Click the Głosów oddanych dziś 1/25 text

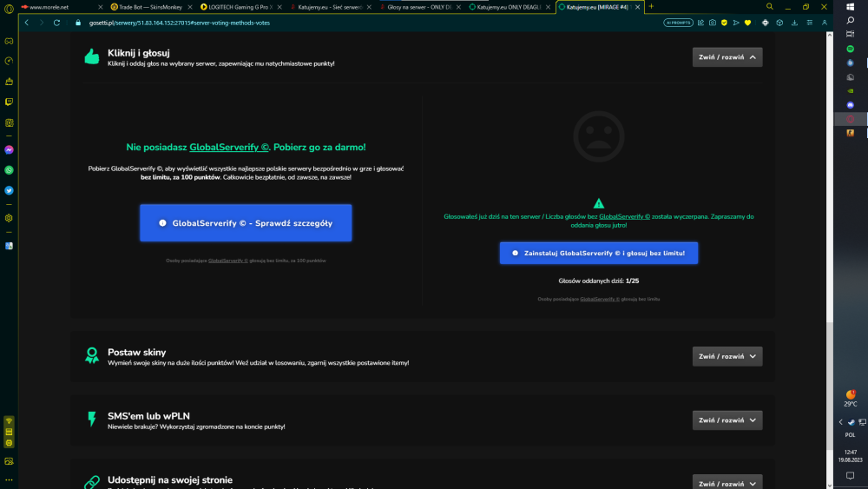pyautogui.click(x=598, y=281)
